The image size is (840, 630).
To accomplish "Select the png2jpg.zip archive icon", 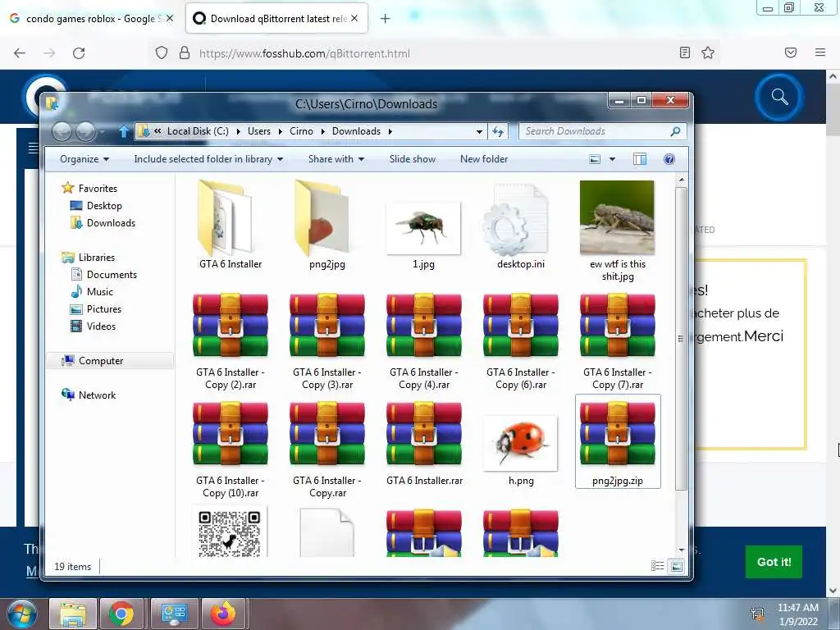I will point(617,433).
